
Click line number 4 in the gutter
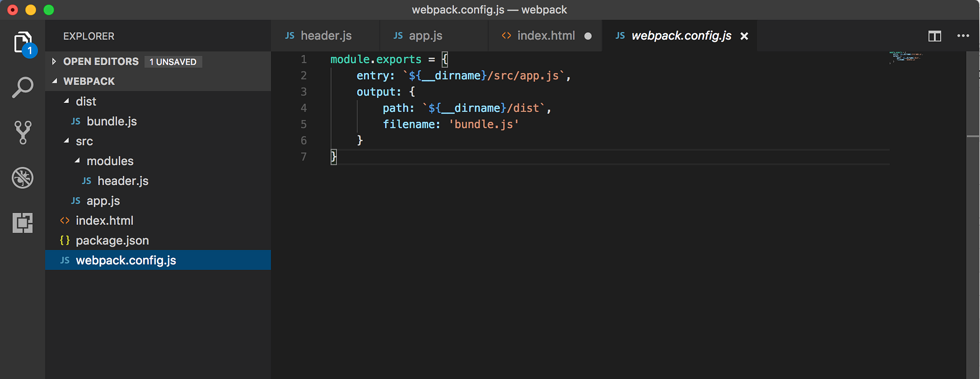point(304,108)
